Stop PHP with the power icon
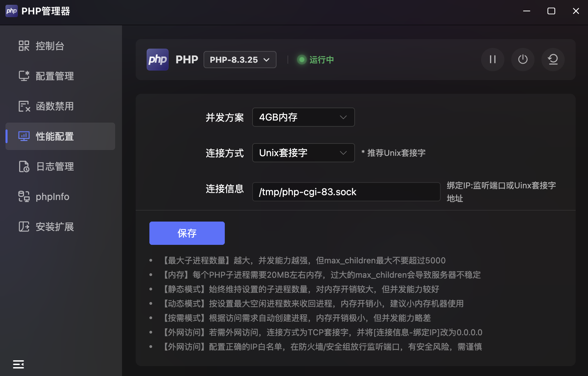Viewport: 588px width, 376px height. (x=523, y=60)
